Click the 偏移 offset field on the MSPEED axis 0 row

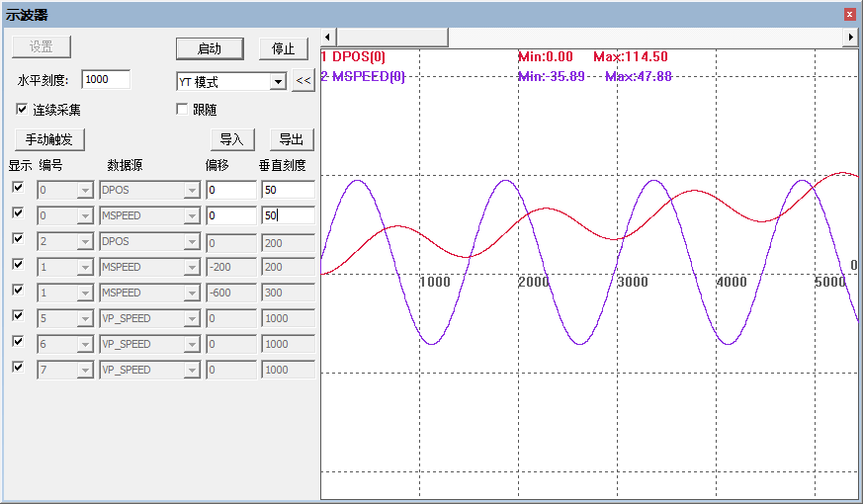click(x=231, y=215)
